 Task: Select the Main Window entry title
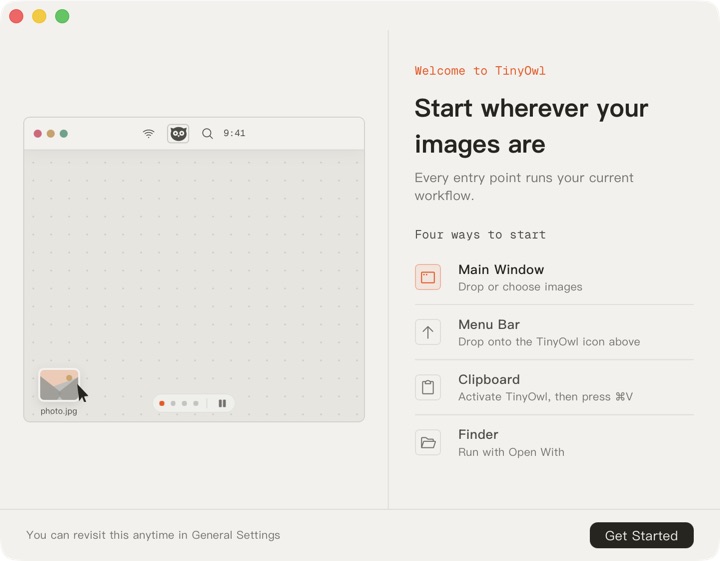click(x=501, y=269)
